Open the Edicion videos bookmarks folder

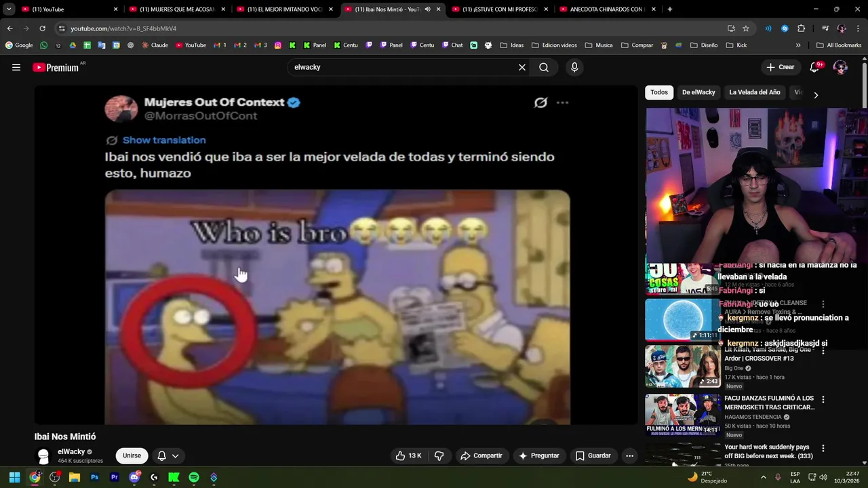click(555, 45)
